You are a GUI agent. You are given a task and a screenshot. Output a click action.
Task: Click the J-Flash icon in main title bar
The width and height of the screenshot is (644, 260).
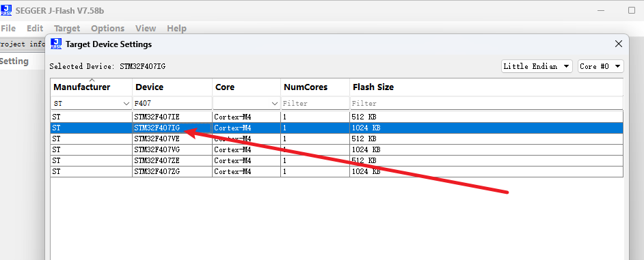[6, 10]
